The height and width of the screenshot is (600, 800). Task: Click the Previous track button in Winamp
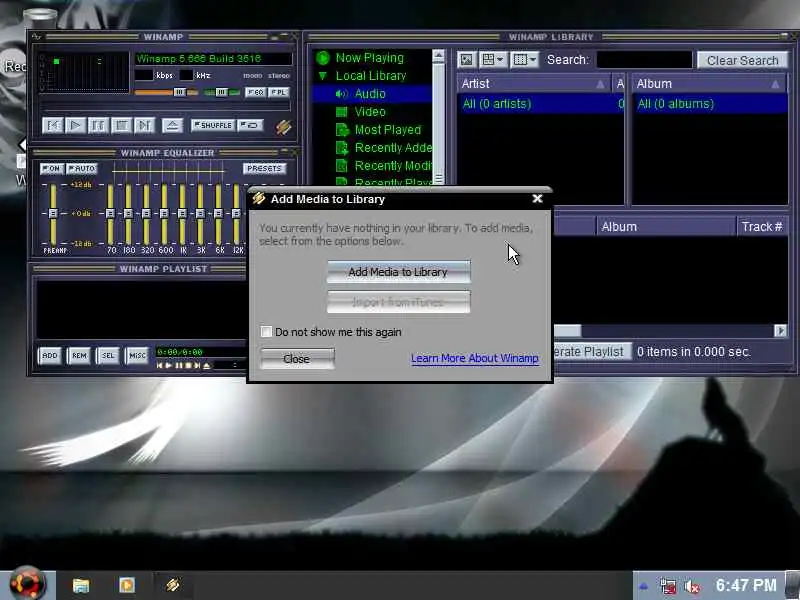pyautogui.click(x=53, y=125)
